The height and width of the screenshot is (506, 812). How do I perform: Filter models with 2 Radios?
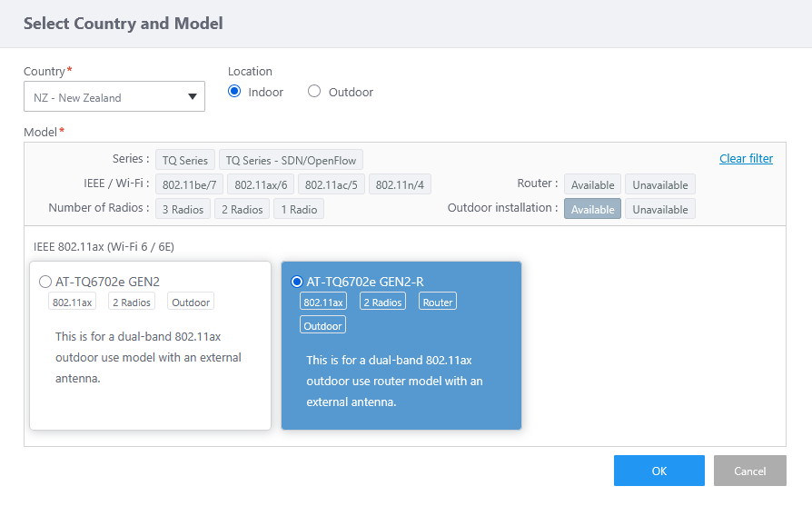pos(243,209)
